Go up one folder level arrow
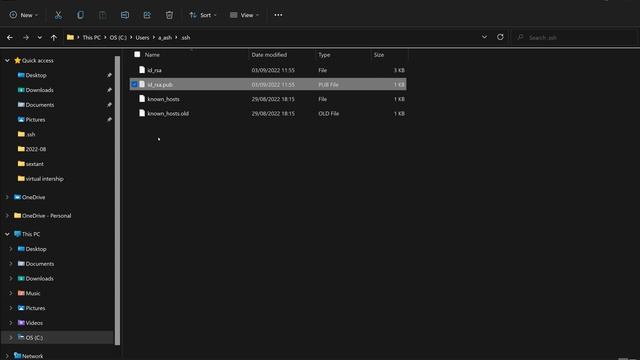 pyautogui.click(x=54, y=38)
